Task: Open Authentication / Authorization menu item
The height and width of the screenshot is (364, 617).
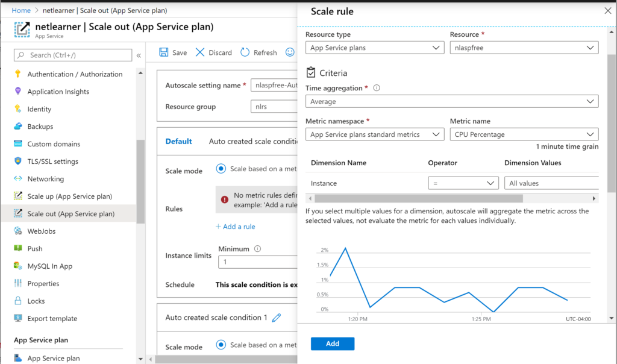Action: [75, 74]
